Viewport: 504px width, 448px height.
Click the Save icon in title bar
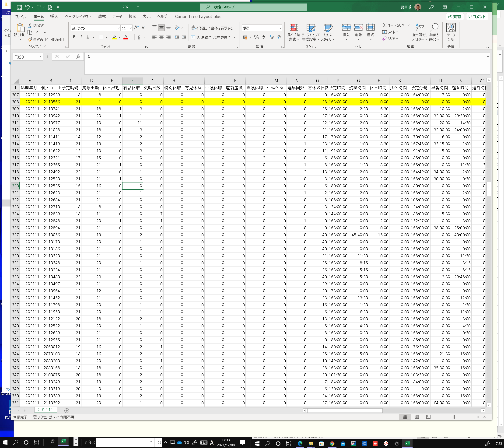(x=19, y=7)
